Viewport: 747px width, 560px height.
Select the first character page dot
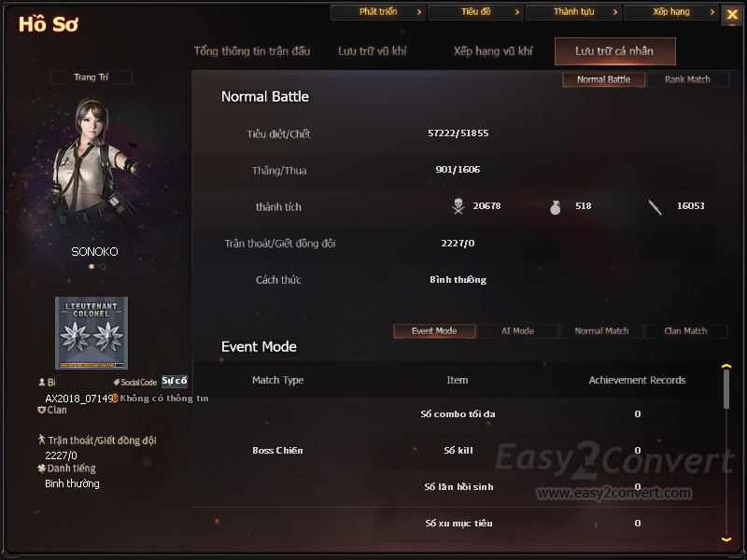click(x=92, y=267)
